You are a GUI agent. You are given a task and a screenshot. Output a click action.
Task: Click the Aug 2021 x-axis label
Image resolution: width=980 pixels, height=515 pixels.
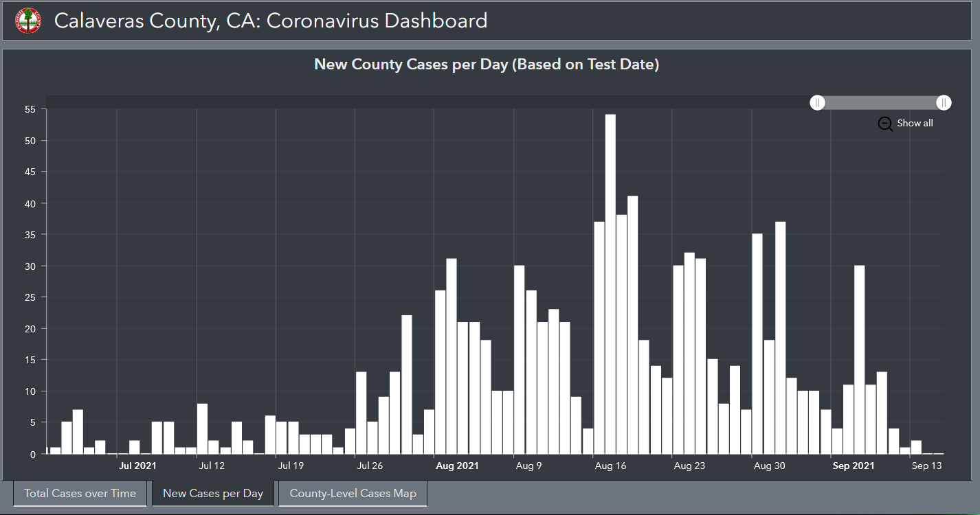458,466
